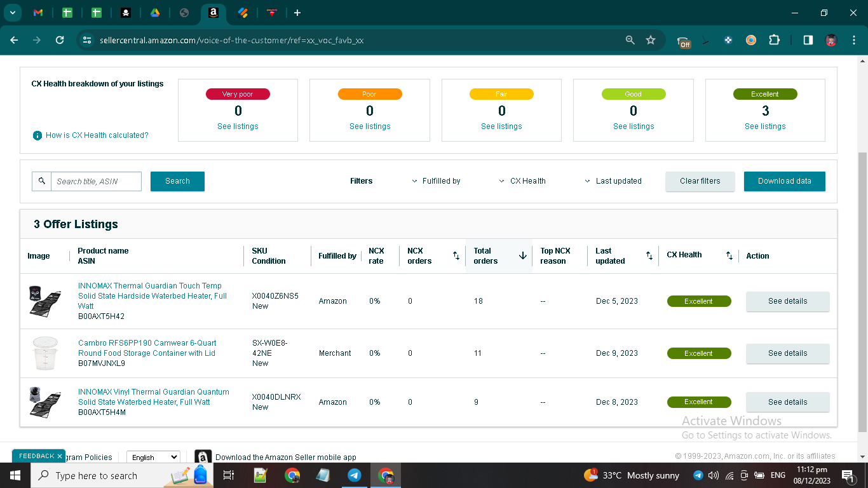The width and height of the screenshot is (868, 488).
Task: Click the blue info icon beside CX Health help
Action: (x=37, y=135)
